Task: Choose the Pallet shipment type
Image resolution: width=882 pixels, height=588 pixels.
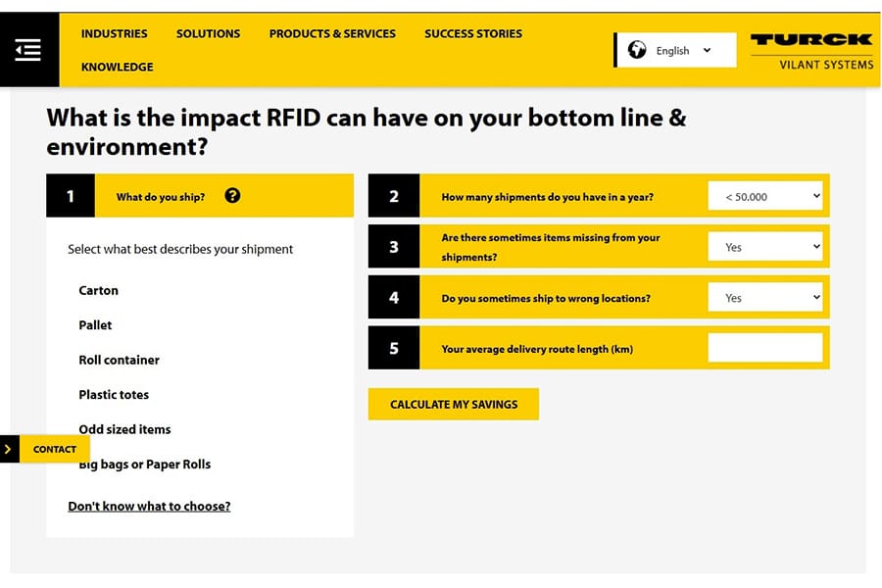Action: pos(95,325)
